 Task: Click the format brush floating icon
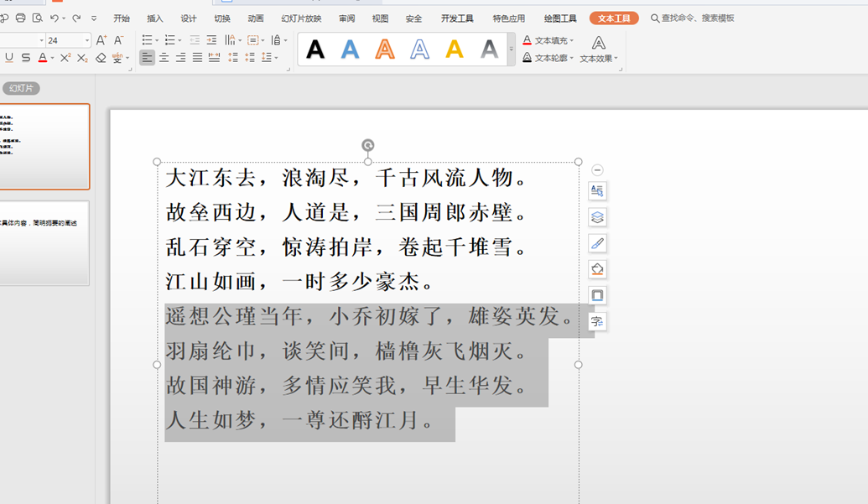(597, 243)
